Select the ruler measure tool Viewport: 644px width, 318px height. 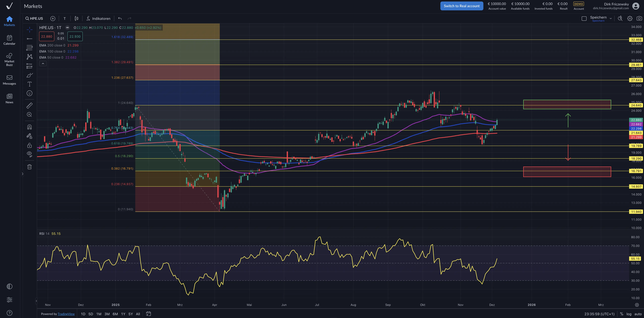30,105
